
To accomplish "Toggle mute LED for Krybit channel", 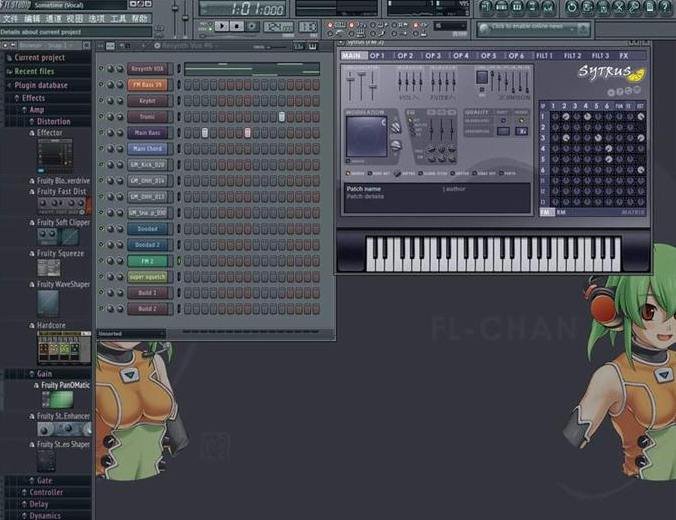I will (x=101, y=100).
